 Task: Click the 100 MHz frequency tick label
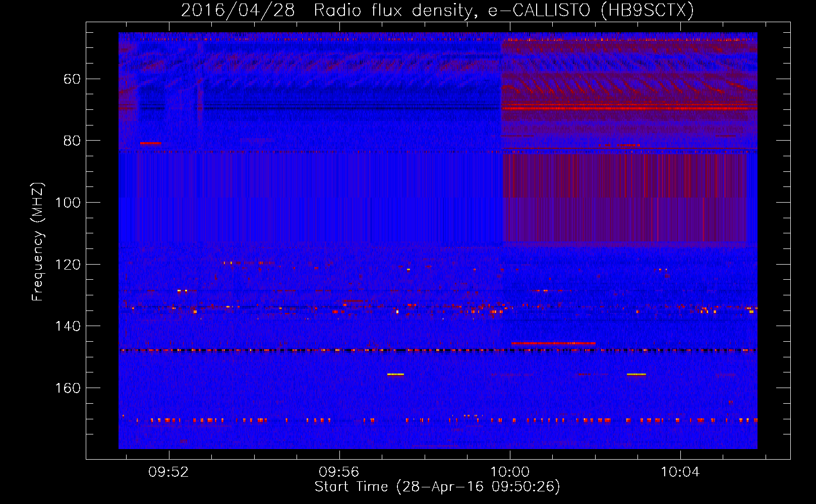(68, 203)
